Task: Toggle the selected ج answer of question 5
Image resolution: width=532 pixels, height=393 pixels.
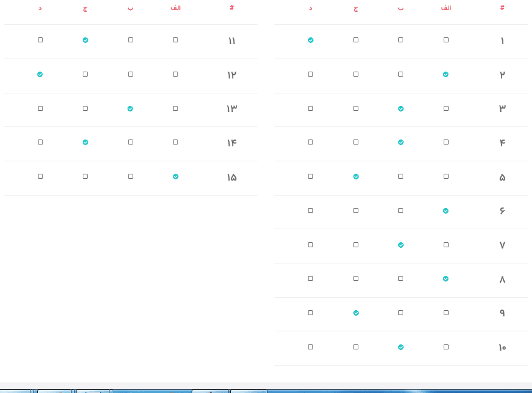Action: pyautogui.click(x=356, y=177)
